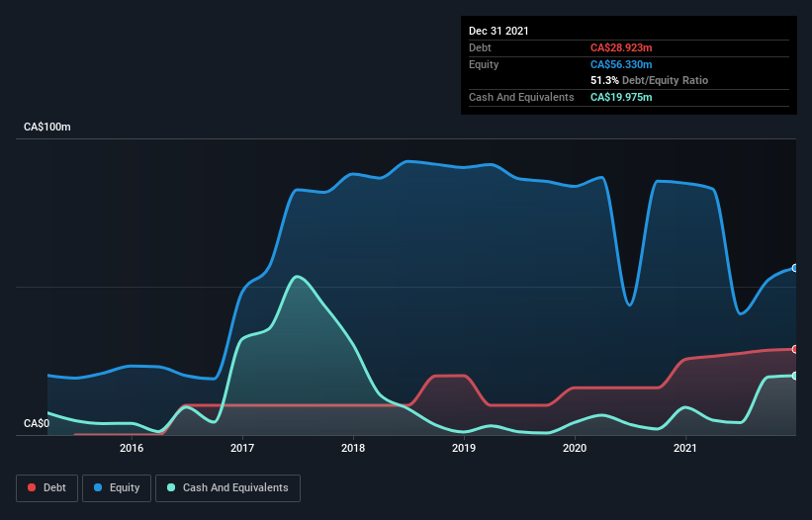The height and width of the screenshot is (520, 812).
Task: Click the blue Equity endpoint marker on the chart
Action: (795, 268)
